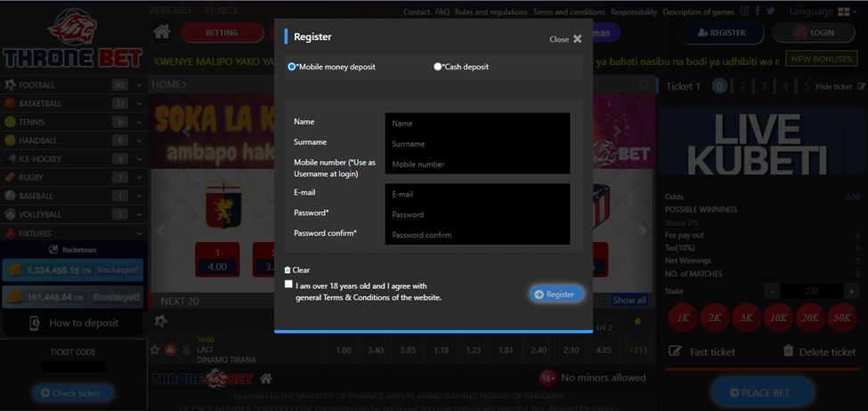
Task: Click the Tennis ball icon
Action: (10, 122)
